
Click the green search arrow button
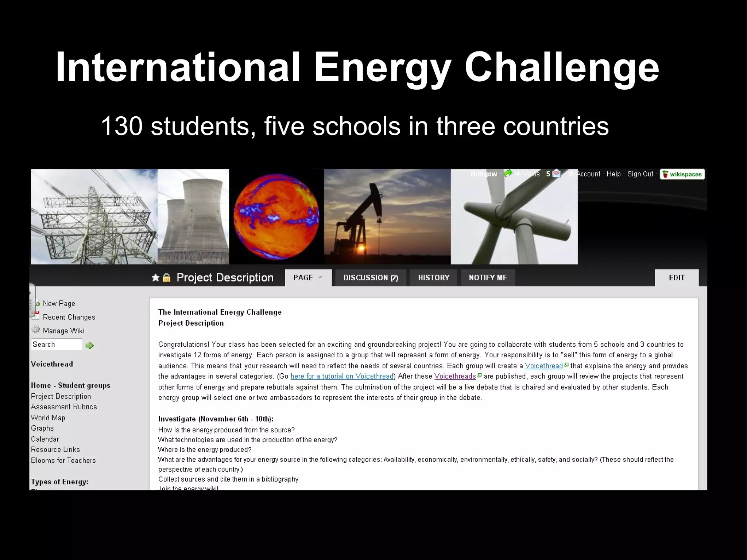(x=89, y=345)
